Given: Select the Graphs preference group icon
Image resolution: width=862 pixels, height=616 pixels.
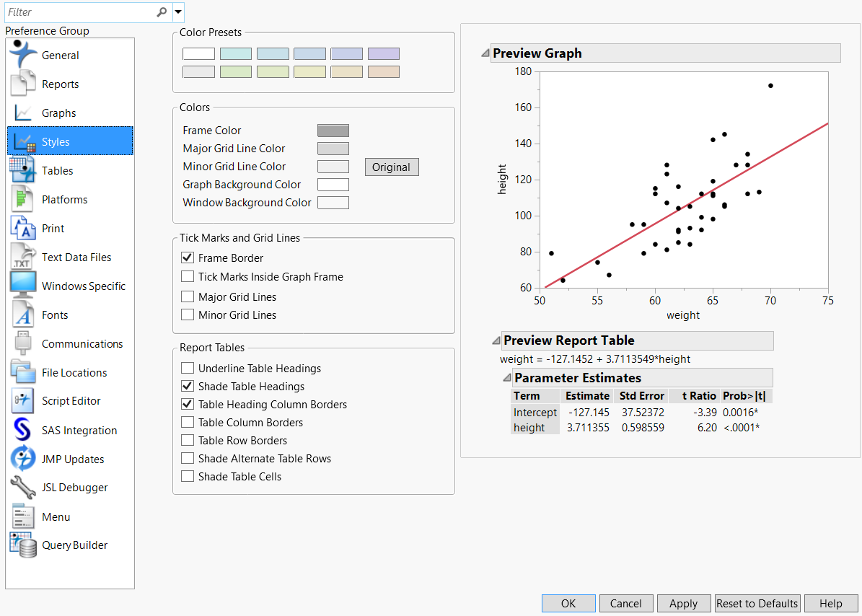Looking at the screenshot, I should click(23, 113).
